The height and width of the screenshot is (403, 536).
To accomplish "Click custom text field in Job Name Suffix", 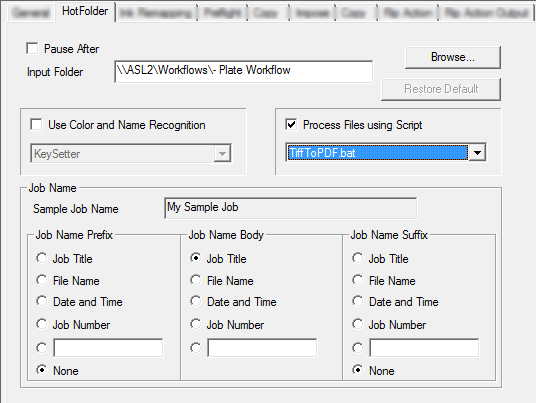I will click(424, 348).
